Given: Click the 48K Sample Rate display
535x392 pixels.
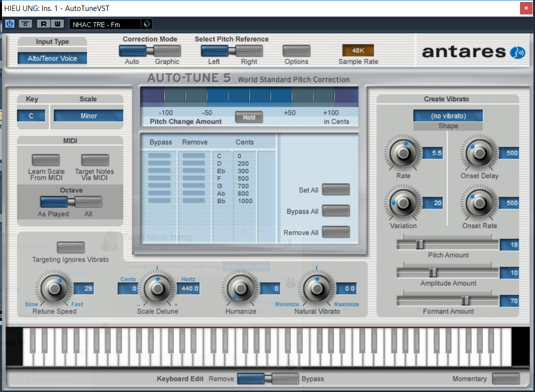Looking at the screenshot, I should (x=358, y=50).
